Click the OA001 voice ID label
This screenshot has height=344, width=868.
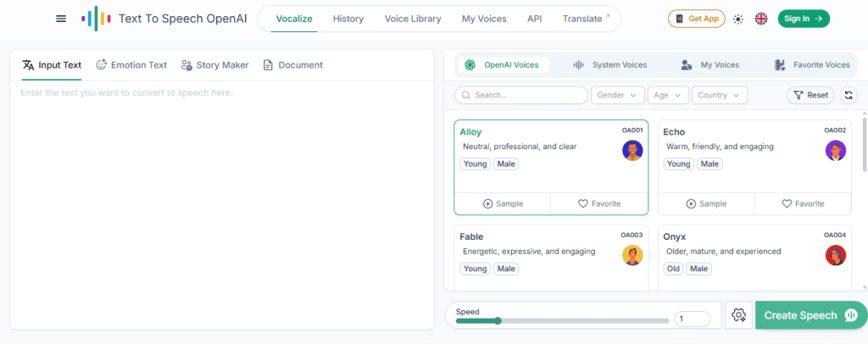(632, 130)
